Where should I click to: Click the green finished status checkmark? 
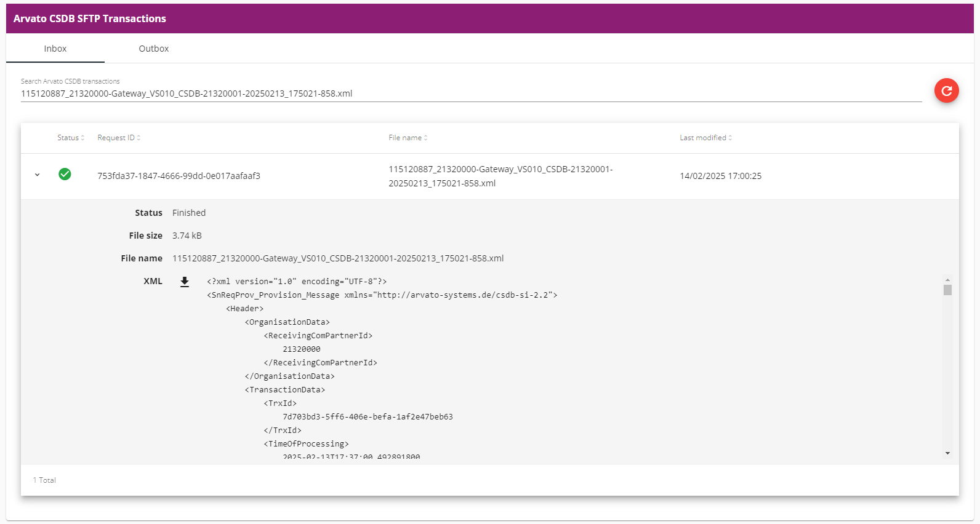click(65, 175)
